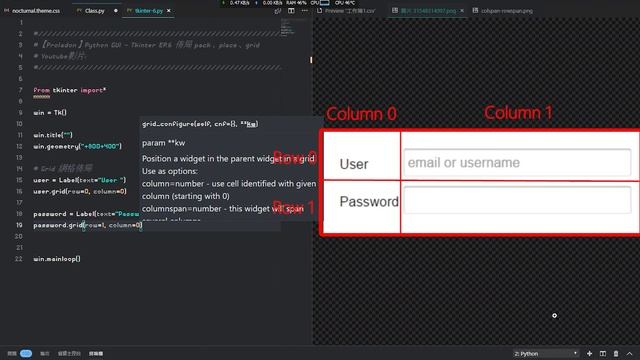Click the email or username field in image
Viewport: 640px width, 360px height.
click(517, 162)
